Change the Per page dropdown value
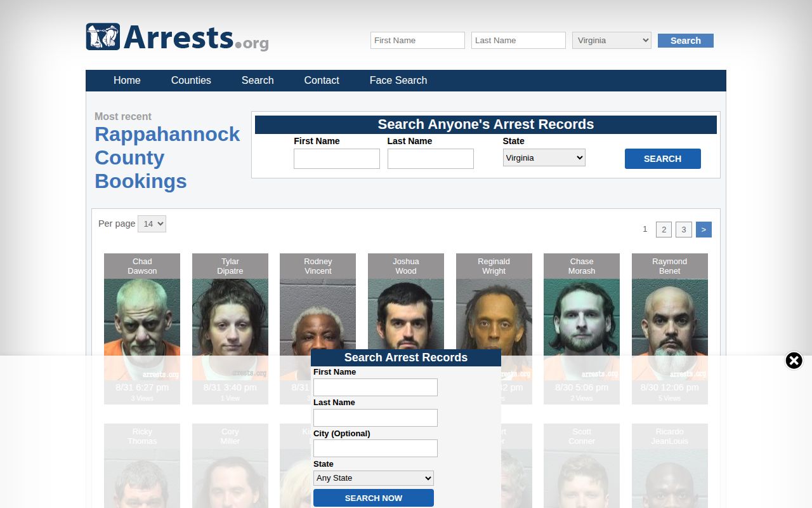The image size is (812, 508). [x=152, y=224]
